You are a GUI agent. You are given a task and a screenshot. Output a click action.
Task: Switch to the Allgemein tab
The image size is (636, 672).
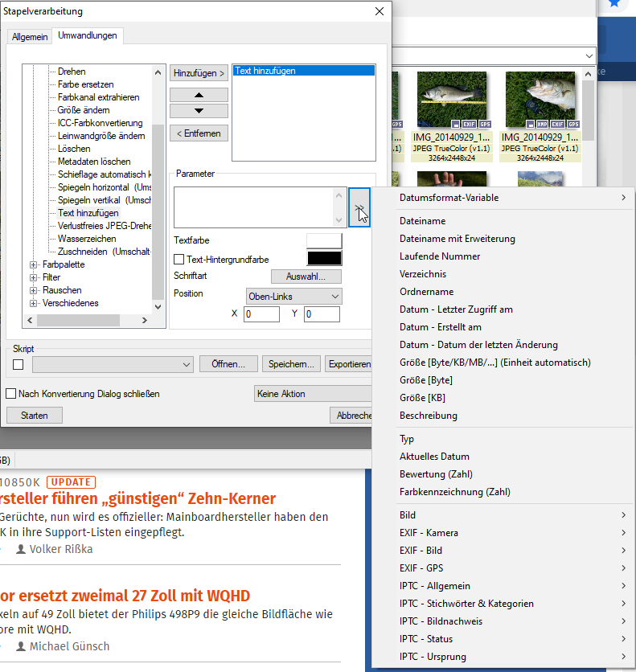(x=30, y=37)
